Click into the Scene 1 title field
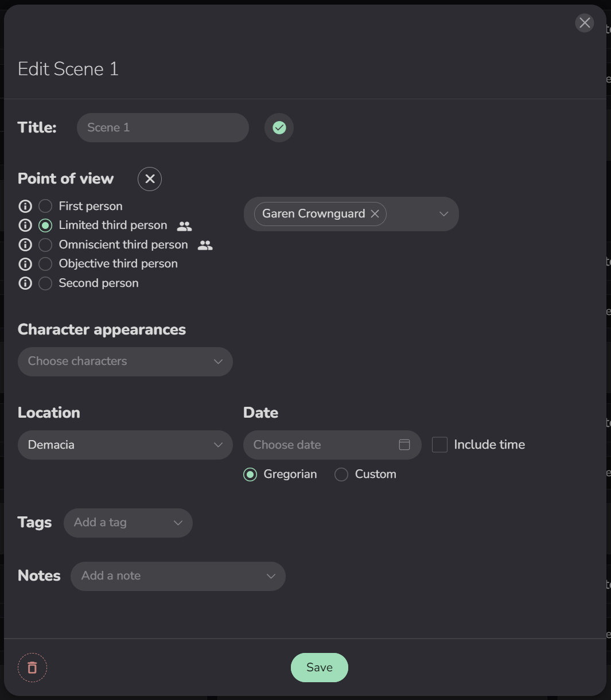 pos(163,127)
